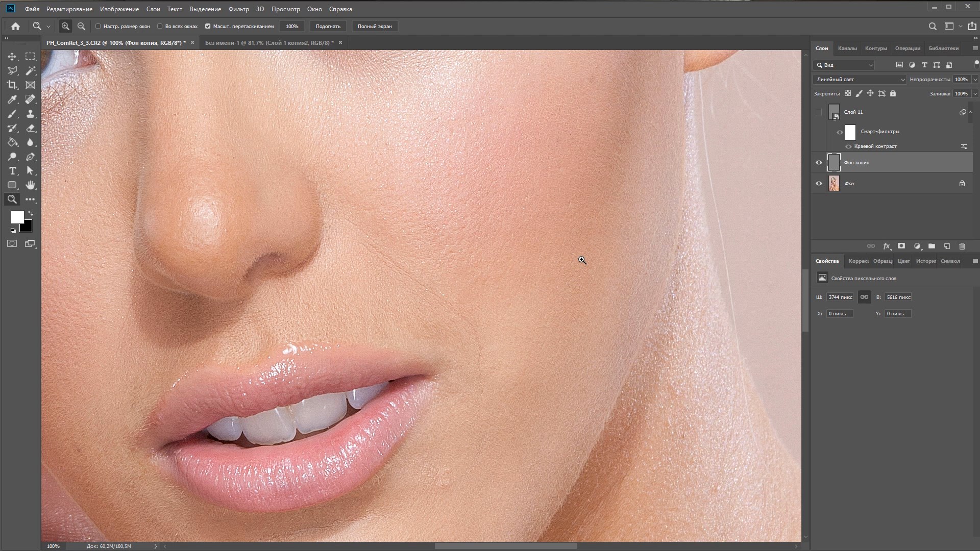
Task: Switch to the 'Каналы' tab
Action: click(847, 48)
